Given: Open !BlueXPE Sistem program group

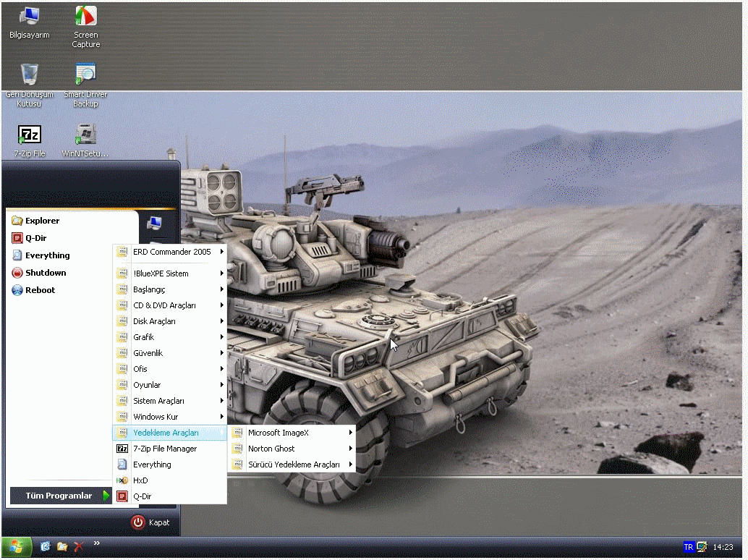Looking at the screenshot, I should (169, 273).
